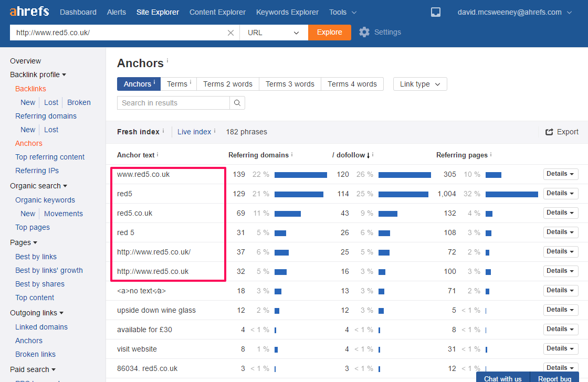Screen dimensions: 588x382
Task: Open the Link type dropdown
Action: (x=420, y=84)
